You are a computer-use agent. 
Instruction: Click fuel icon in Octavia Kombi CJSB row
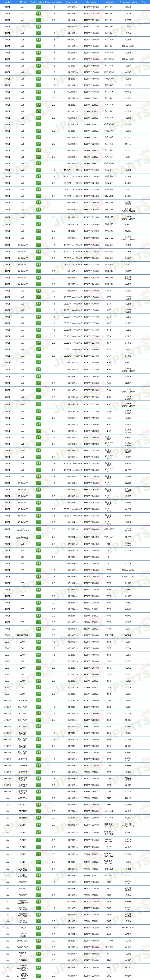tap(38, 740)
